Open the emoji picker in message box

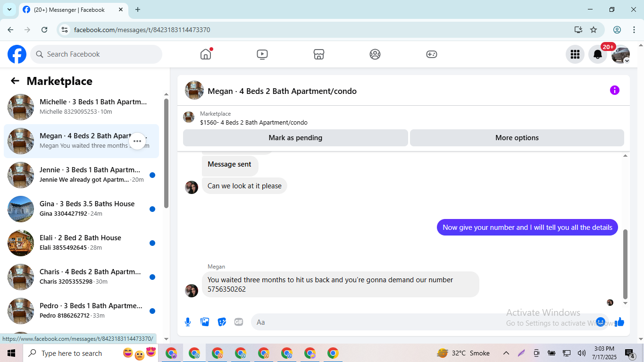pos(600,322)
